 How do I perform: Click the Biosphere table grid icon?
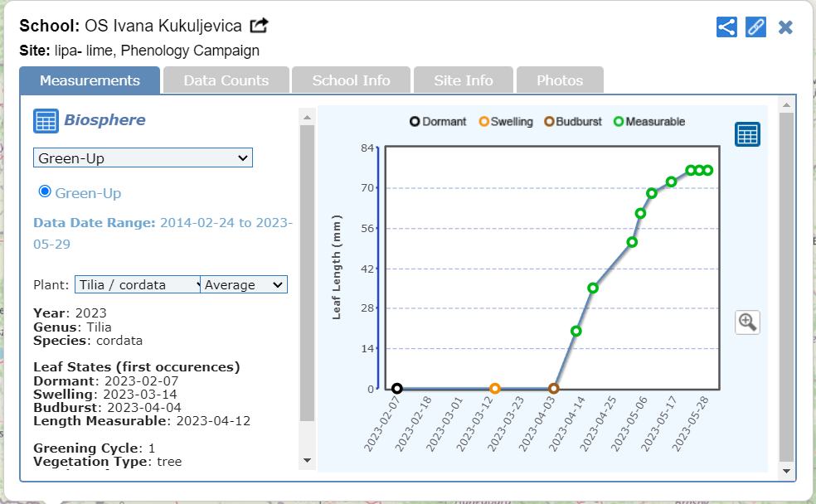click(46, 121)
